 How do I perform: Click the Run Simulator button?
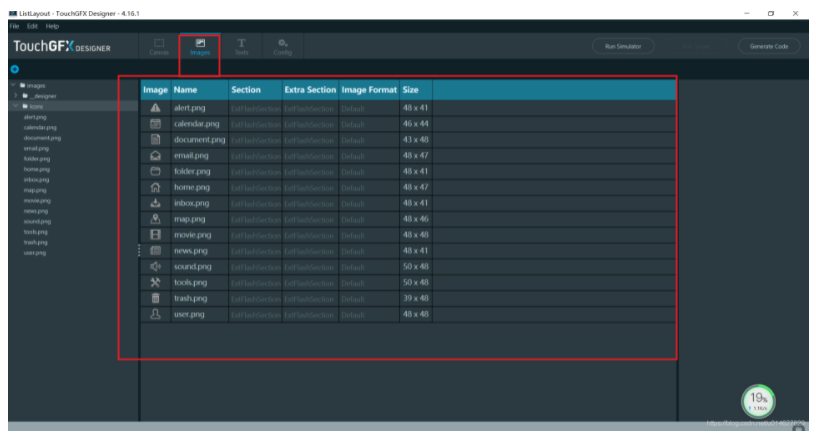coord(623,46)
